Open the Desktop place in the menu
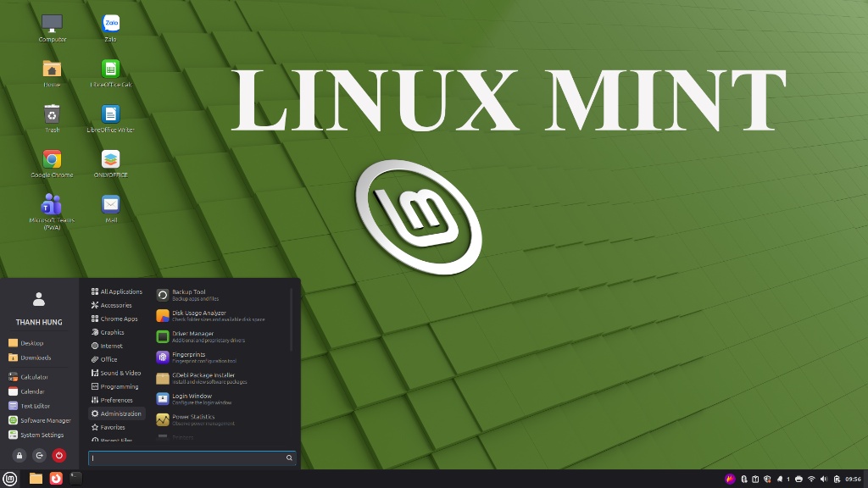The image size is (868, 488). point(39,343)
